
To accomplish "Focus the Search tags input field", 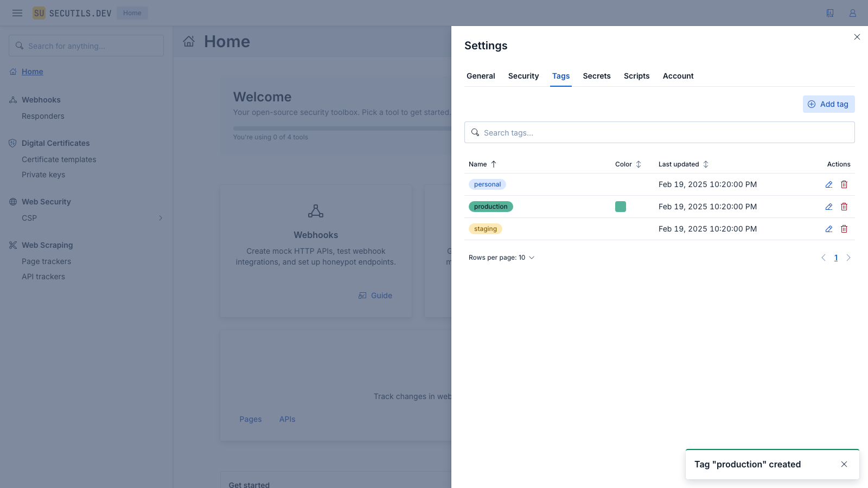I will tap(659, 133).
